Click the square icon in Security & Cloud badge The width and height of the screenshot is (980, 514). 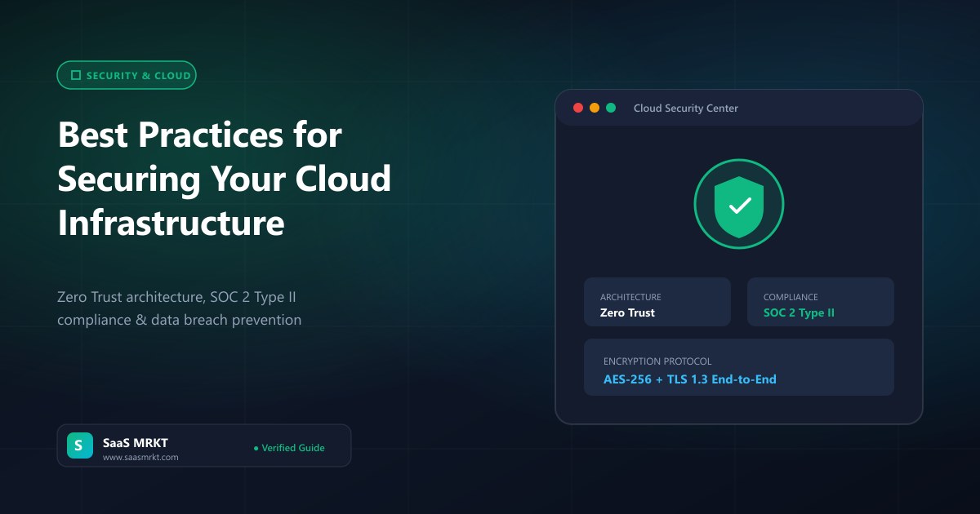pyautogui.click(x=76, y=75)
